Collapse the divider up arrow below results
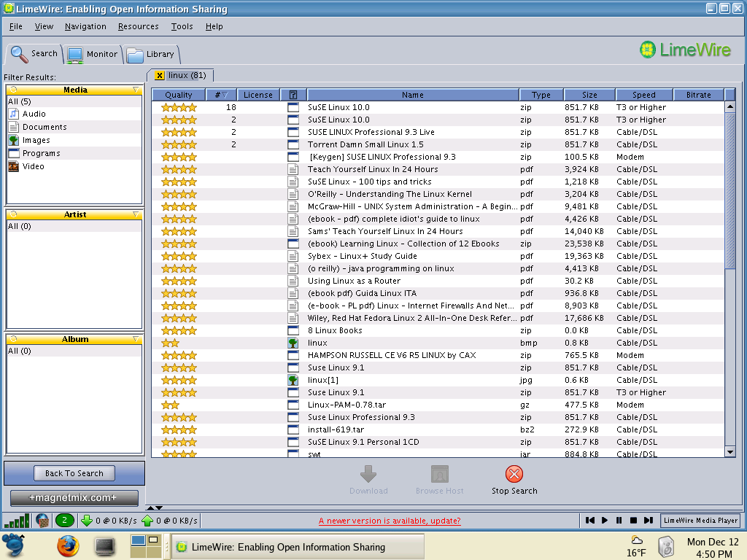The height and width of the screenshot is (560, 747). coord(150,507)
